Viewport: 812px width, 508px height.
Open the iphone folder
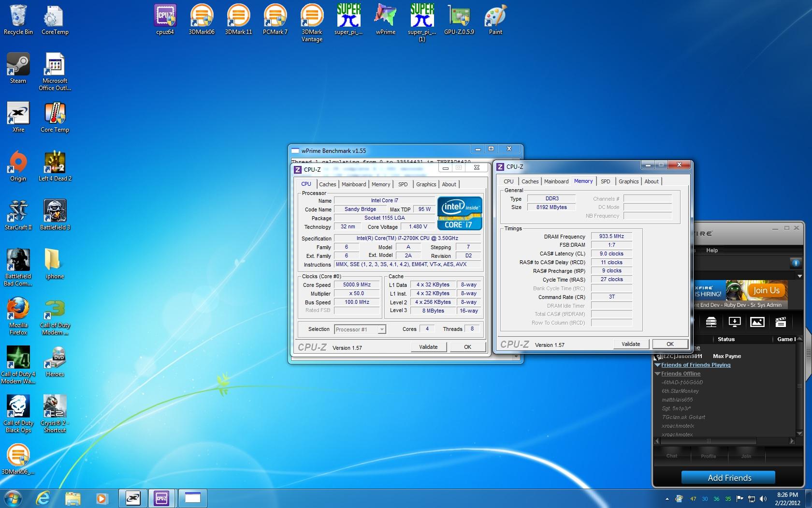(x=55, y=264)
